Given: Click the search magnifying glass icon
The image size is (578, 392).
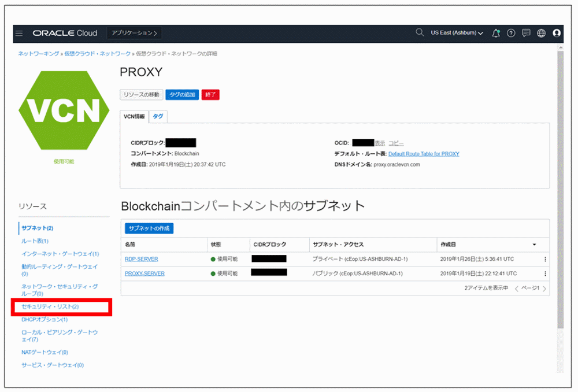Looking at the screenshot, I should (x=420, y=33).
